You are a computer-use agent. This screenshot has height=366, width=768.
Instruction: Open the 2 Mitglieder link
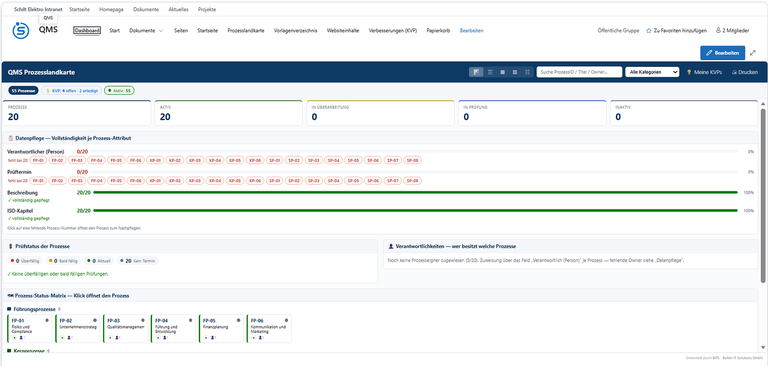point(732,30)
